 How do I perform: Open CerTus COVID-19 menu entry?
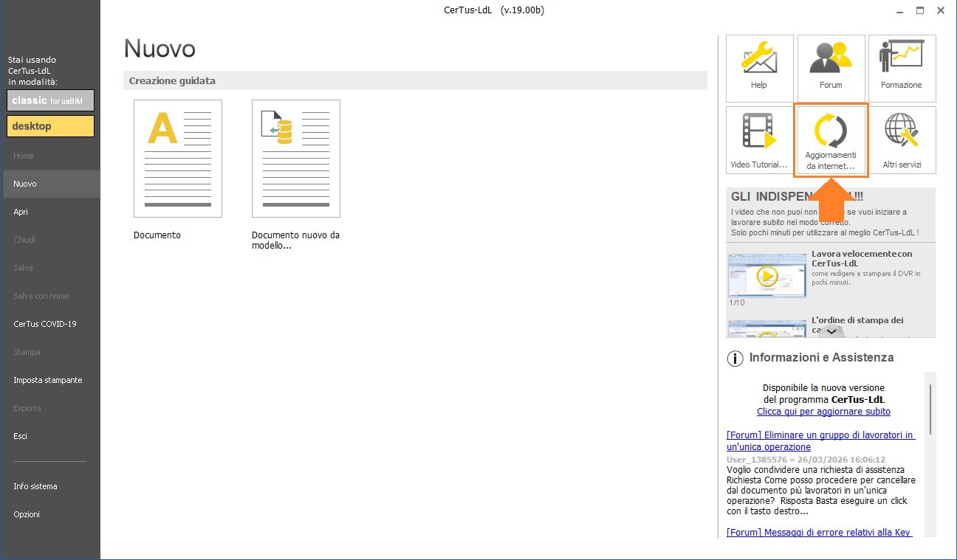point(45,324)
